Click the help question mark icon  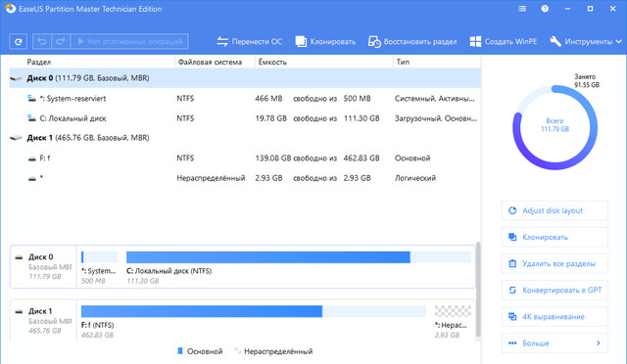[545, 9]
